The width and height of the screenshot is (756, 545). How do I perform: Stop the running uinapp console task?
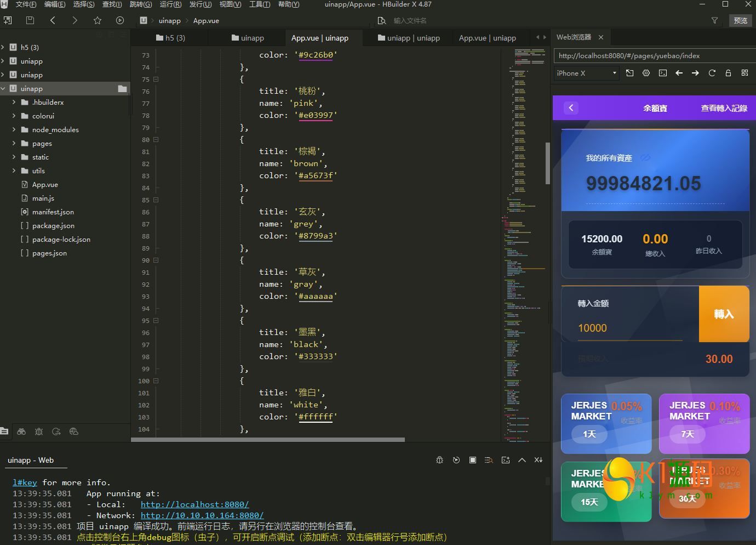pos(472,460)
